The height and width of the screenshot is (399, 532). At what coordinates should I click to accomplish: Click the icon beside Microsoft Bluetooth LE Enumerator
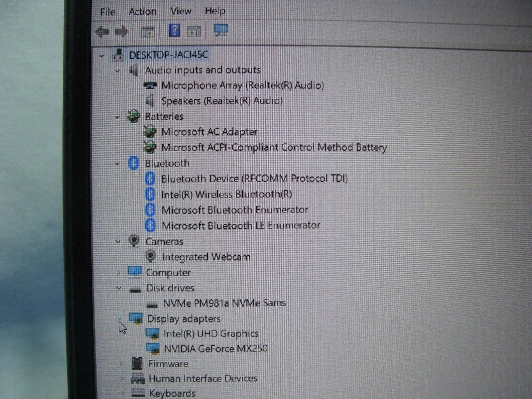(x=150, y=225)
